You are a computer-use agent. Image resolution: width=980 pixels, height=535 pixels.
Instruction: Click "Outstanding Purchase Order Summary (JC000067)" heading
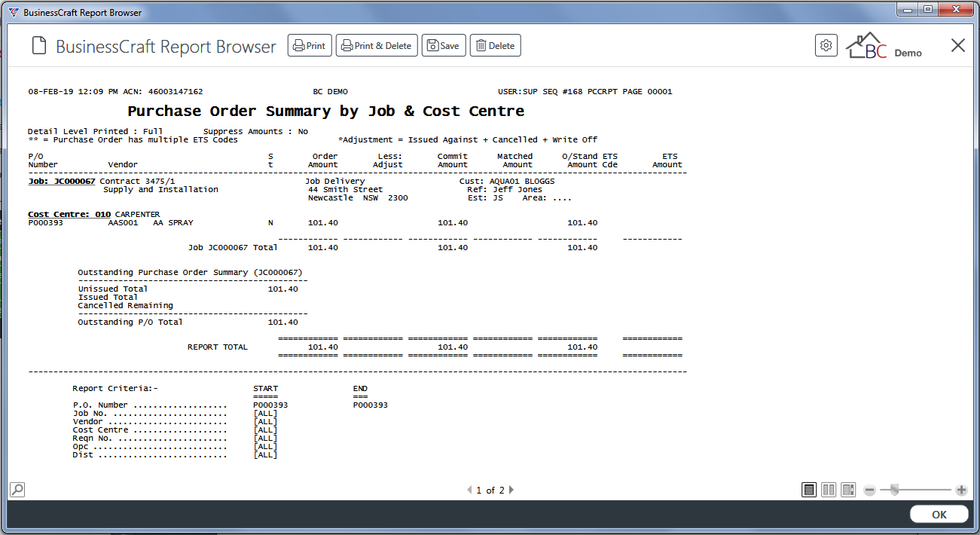[x=191, y=273]
